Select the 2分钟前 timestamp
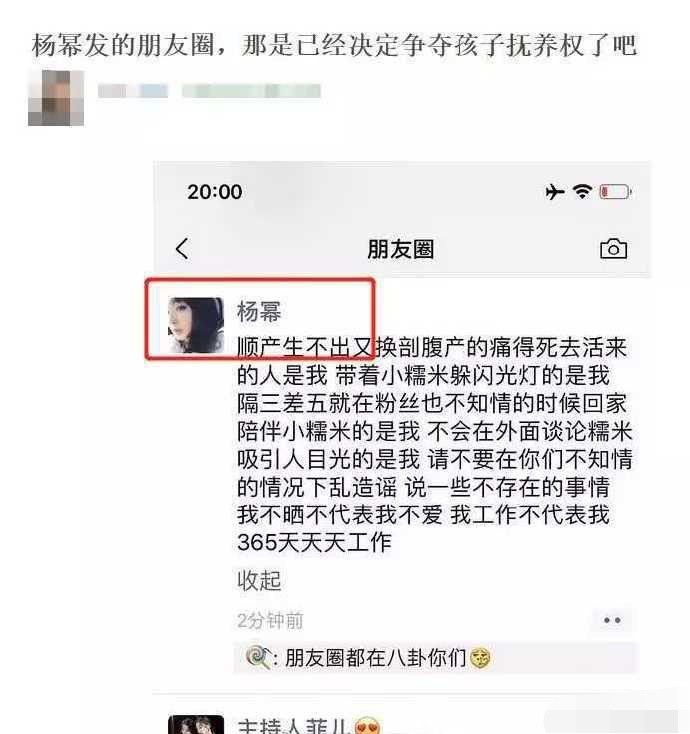This screenshot has height=734, width=690. [270, 621]
